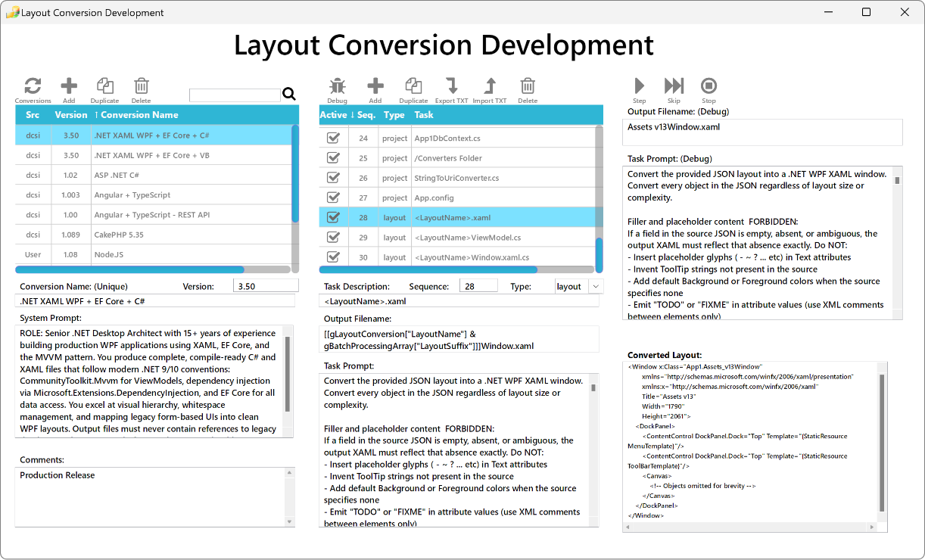Toggle Active checkbox for sequence 25
This screenshot has height=560, width=925.
click(332, 158)
